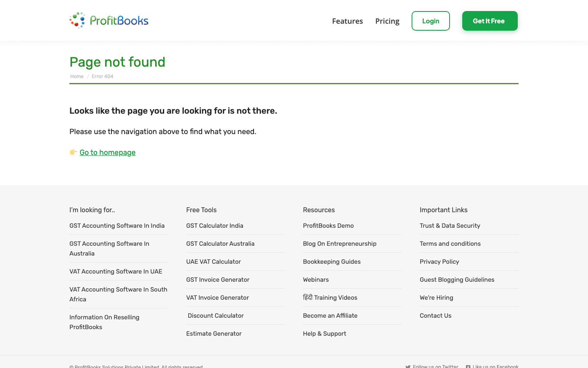Screen dimensions: 588x368
Task: Click We're Hiring link
Action: pos(437,298)
